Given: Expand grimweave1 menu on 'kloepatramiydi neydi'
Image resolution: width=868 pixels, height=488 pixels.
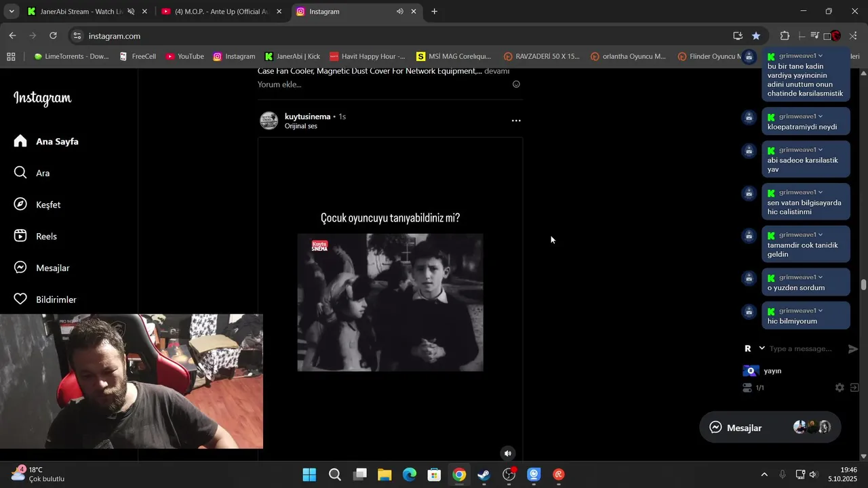Looking at the screenshot, I should (x=821, y=116).
